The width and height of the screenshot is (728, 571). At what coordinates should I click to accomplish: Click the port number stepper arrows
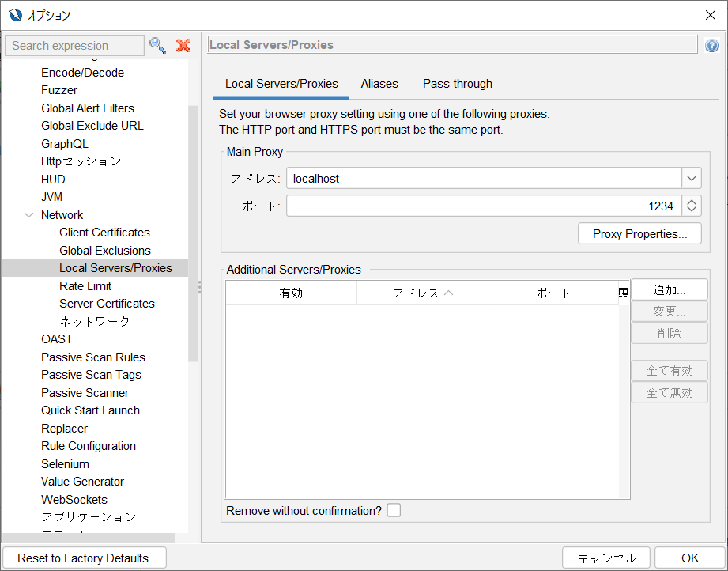pos(692,206)
